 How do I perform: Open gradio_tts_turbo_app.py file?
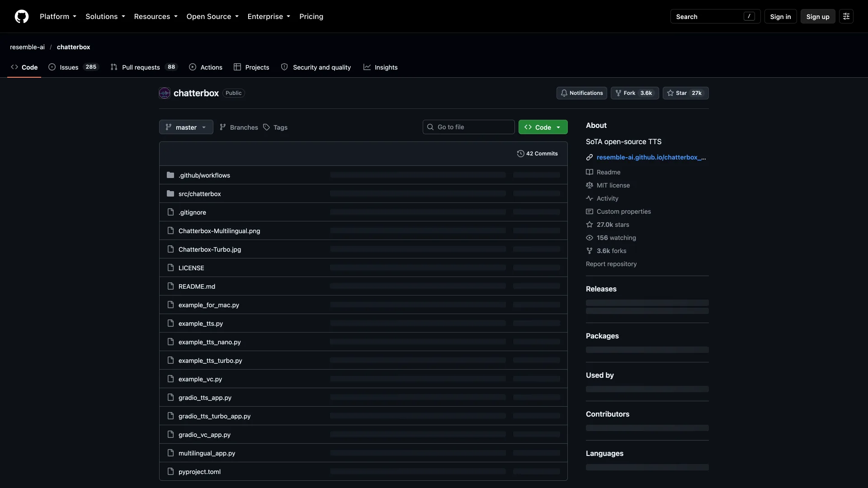coord(214,416)
